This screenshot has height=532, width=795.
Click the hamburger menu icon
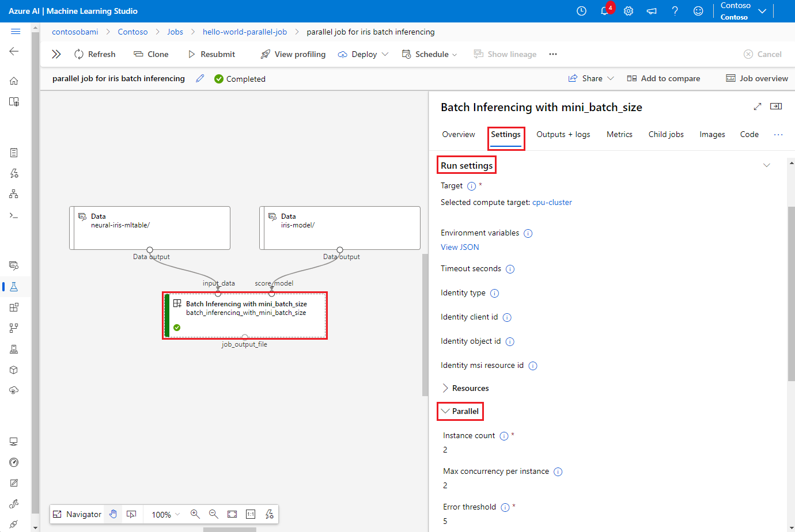[x=16, y=32]
